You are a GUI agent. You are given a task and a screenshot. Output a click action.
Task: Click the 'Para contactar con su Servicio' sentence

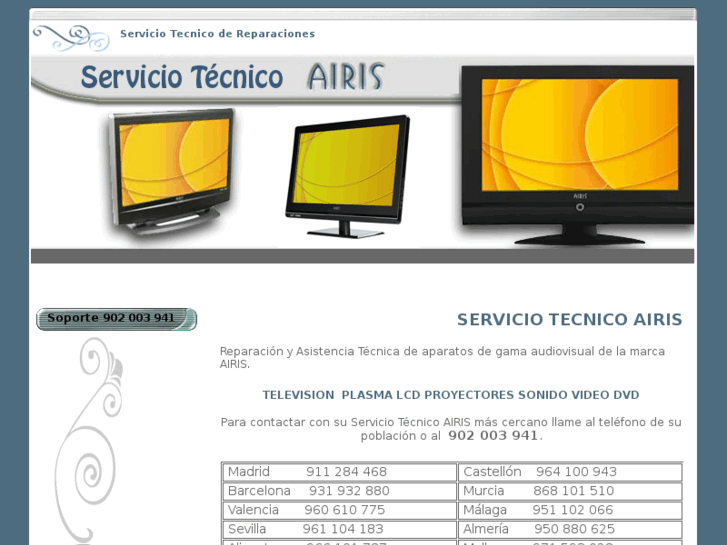click(x=451, y=429)
